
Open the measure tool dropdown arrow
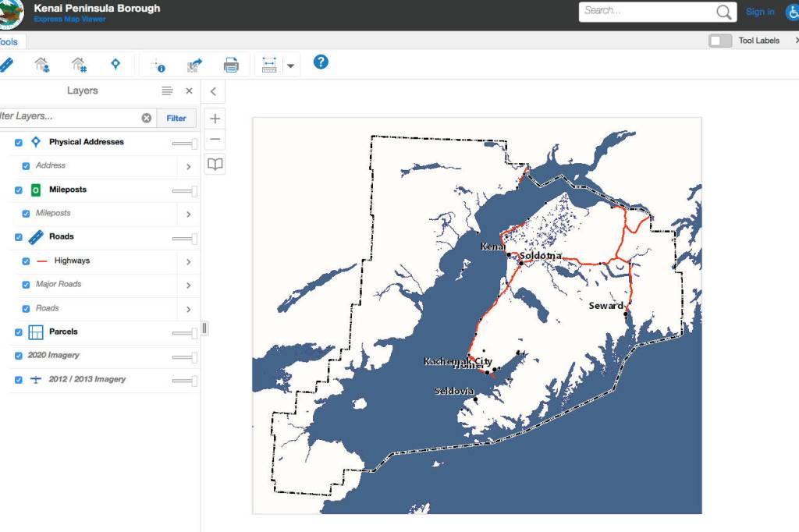[290, 66]
